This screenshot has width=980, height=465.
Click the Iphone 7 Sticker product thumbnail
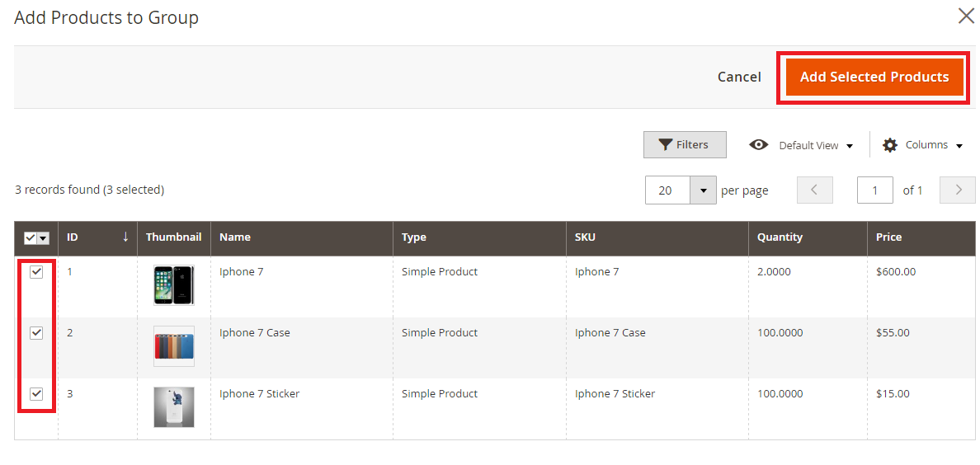point(174,407)
